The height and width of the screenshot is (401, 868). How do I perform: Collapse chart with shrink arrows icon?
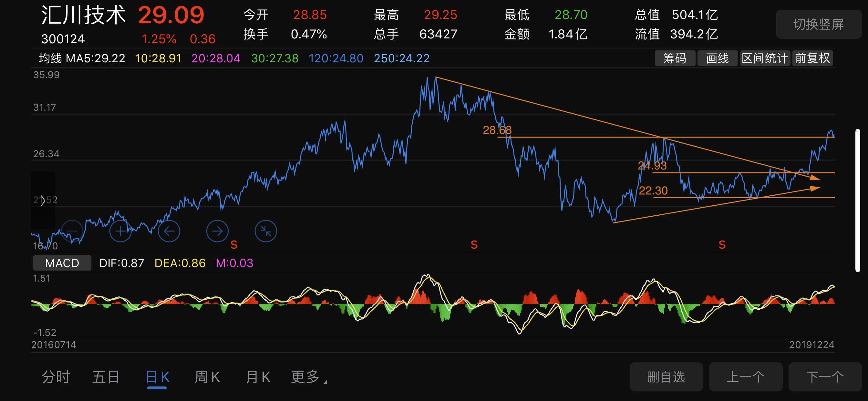(x=266, y=231)
